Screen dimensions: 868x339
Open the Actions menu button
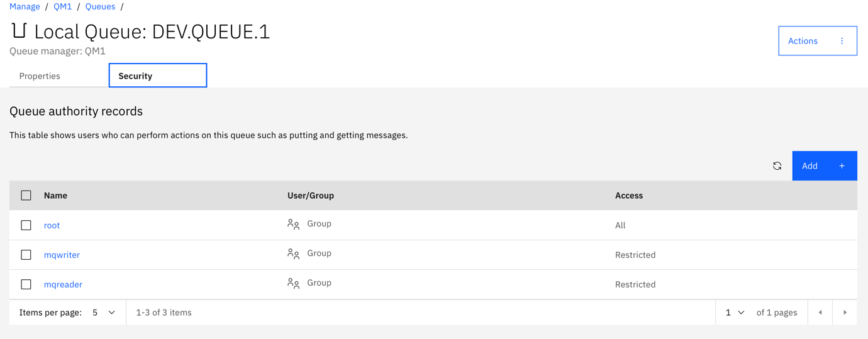pos(818,41)
